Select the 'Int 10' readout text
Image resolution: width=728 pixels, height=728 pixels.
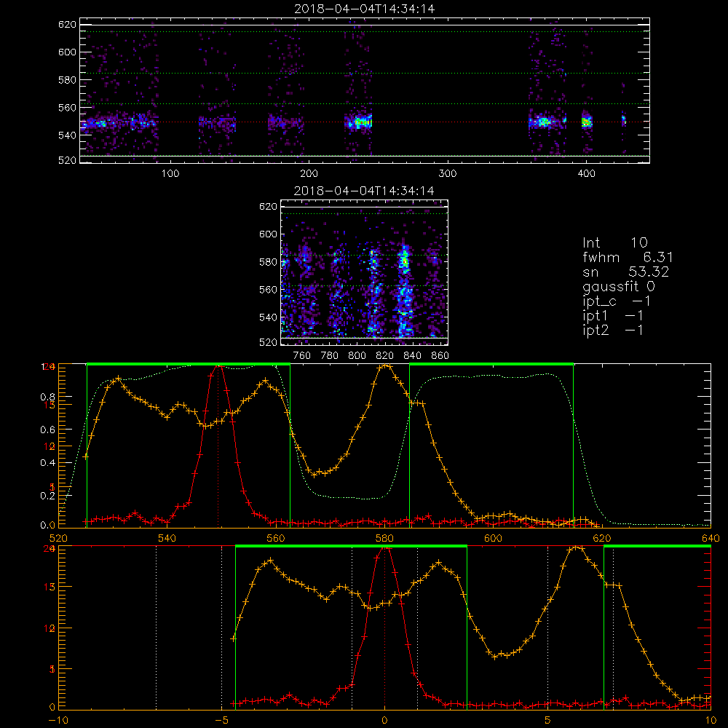tap(614, 242)
